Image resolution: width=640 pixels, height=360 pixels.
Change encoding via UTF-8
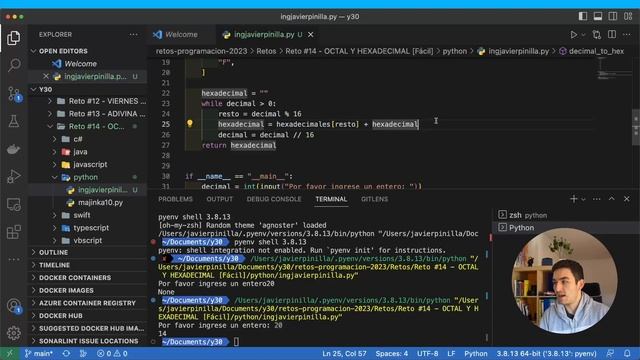(427, 354)
